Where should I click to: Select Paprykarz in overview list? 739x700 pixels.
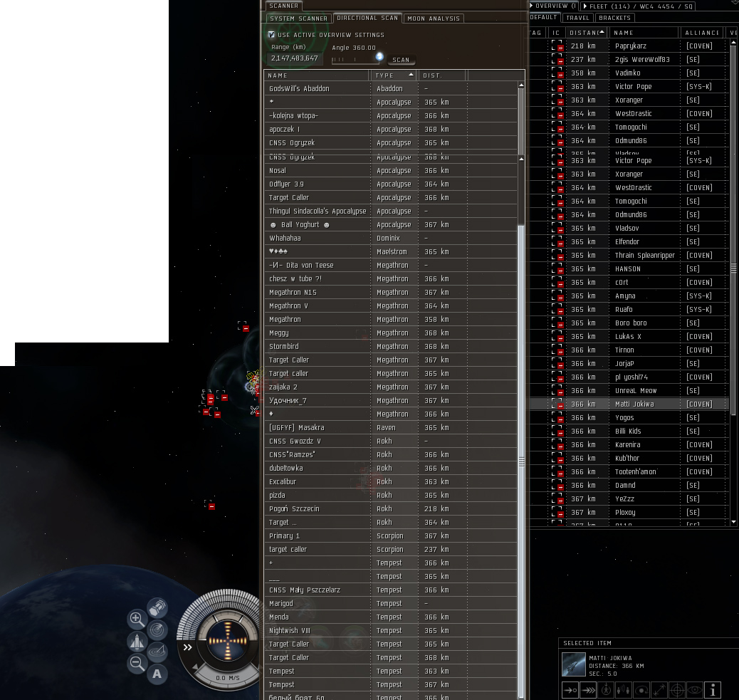point(629,46)
